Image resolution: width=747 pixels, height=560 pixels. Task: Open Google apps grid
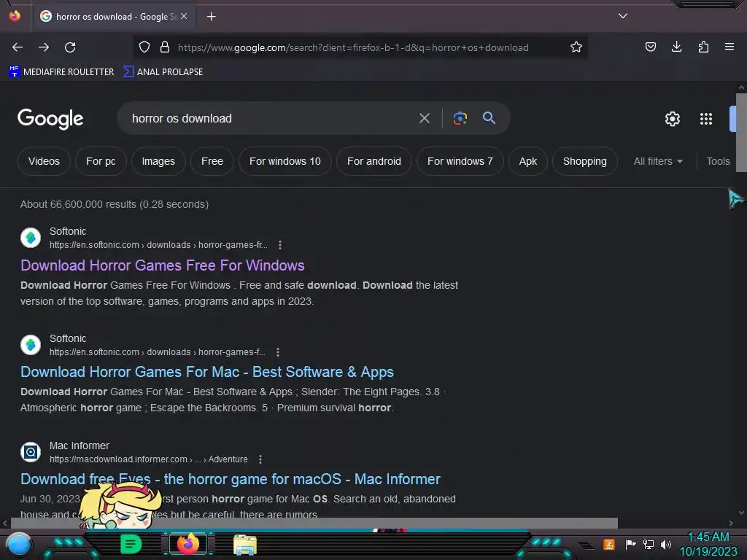706,119
